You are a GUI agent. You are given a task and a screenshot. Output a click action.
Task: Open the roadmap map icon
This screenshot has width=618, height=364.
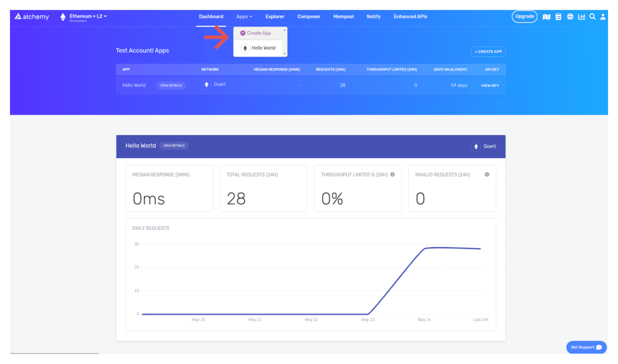coord(546,17)
